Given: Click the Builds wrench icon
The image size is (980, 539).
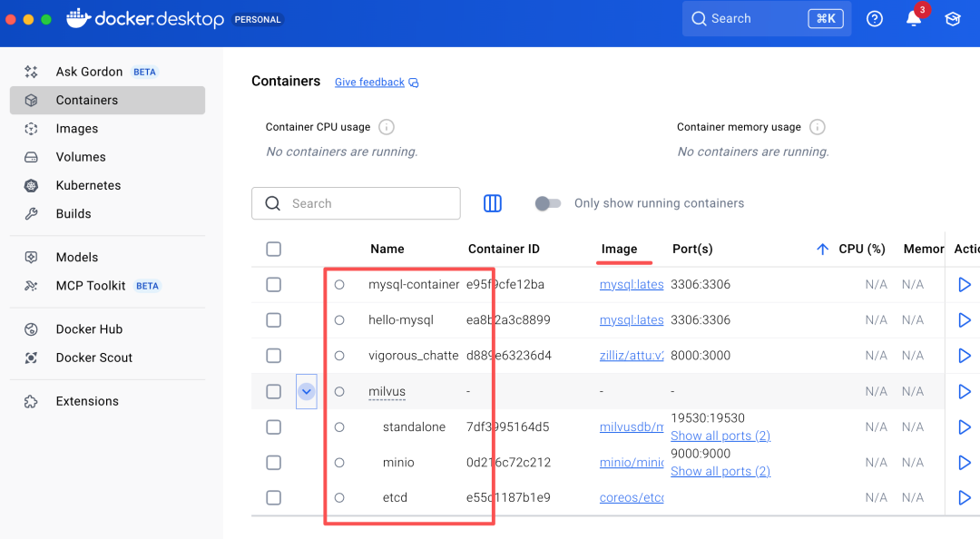Looking at the screenshot, I should click(x=31, y=214).
